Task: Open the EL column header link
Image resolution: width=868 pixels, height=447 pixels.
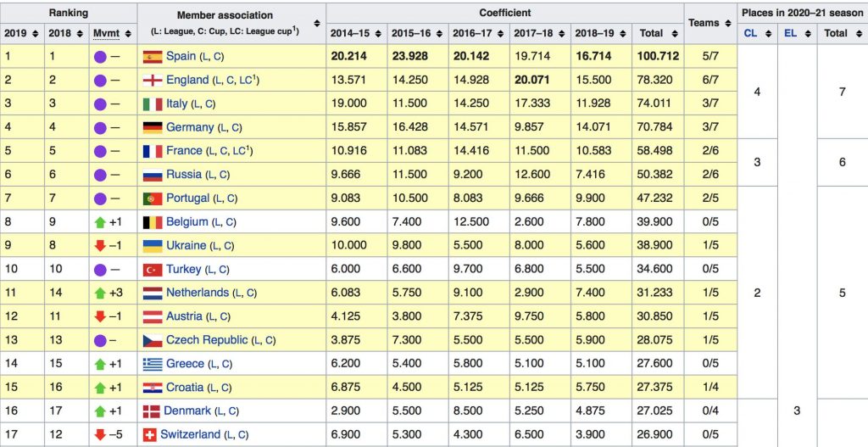Action: tap(790, 34)
